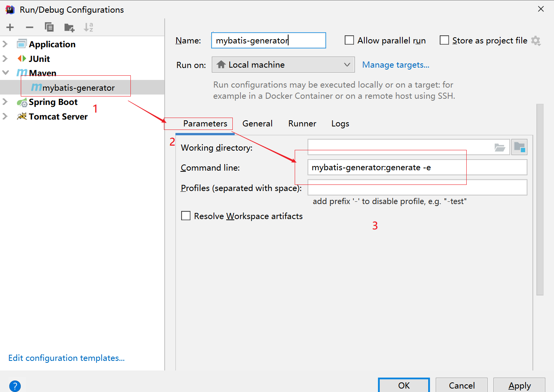Click the Cancel button
The width and height of the screenshot is (554, 392).
coord(462,385)
